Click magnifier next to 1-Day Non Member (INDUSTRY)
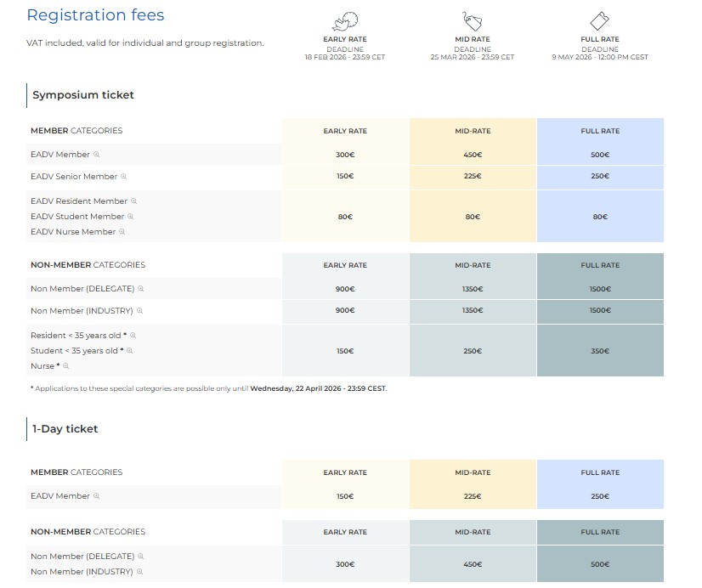The width and height of the screenshot is (702, 588). tap(140, 572)
